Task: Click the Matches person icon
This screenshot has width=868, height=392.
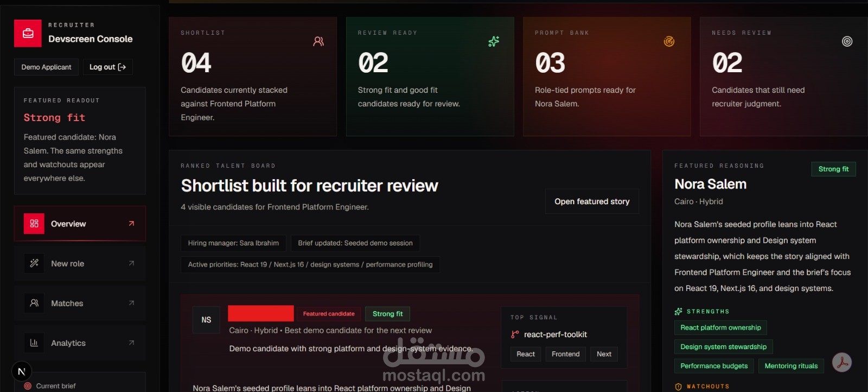Action: [34, 303]
